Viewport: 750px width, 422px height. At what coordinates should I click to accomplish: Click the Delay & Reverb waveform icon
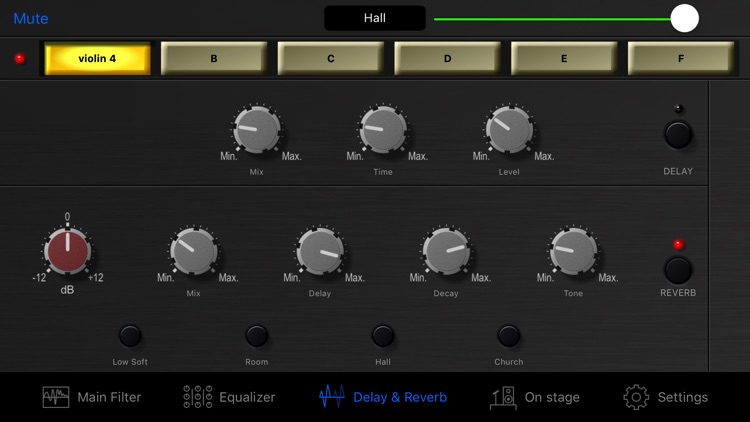coord(331,397)
